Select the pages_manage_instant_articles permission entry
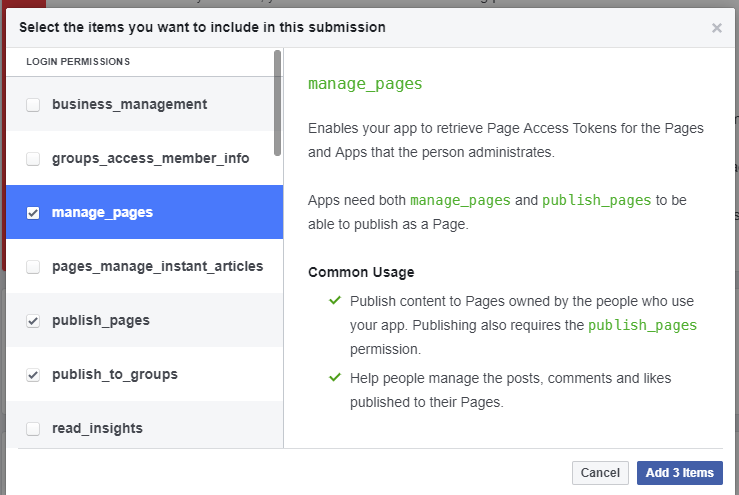This screenshot has height=495, width=739. pyautogui.click(x=144, y=266)
